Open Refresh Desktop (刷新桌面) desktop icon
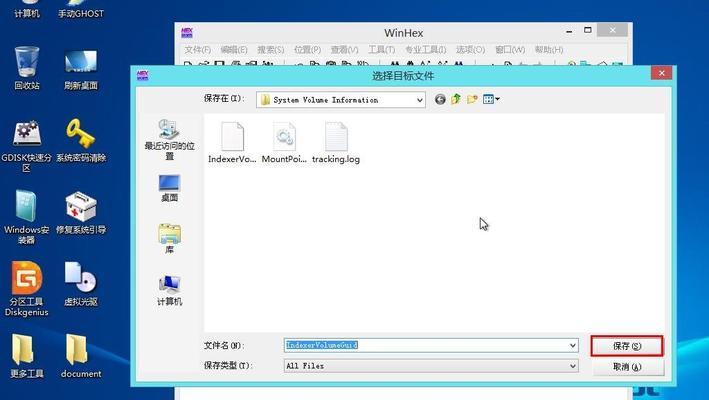This screenshot has height=400, width=709. (x=81, y=68)
